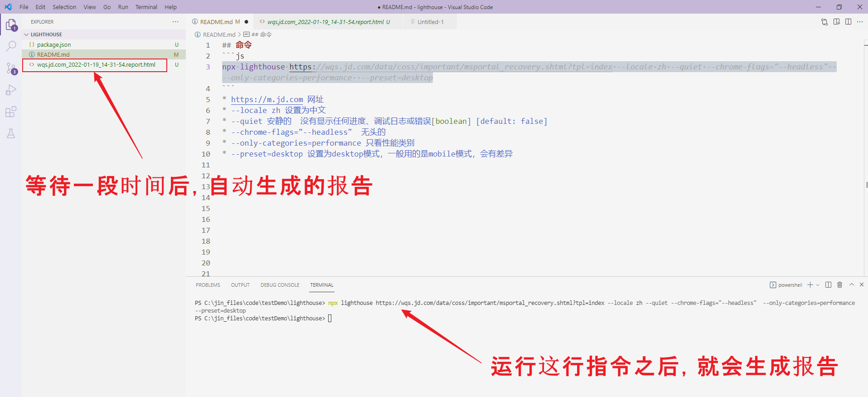This screenshot has height=397, width=868.
Task: Click '--quiet' option text on line 7
Action: [x=247, y=121]
